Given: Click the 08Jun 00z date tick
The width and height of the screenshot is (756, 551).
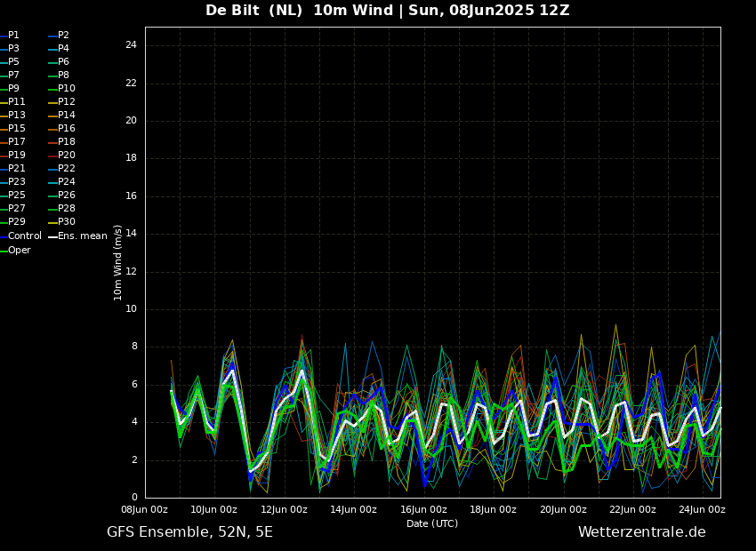Looking at the screenshot, I should pyautogui.click(x=144, y=510).
